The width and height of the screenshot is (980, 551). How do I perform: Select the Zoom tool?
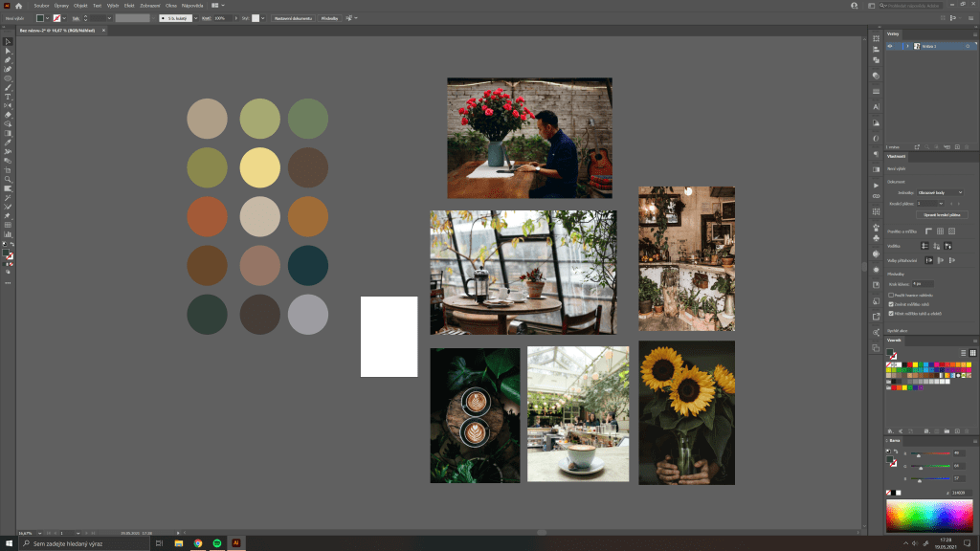(8, 179)
